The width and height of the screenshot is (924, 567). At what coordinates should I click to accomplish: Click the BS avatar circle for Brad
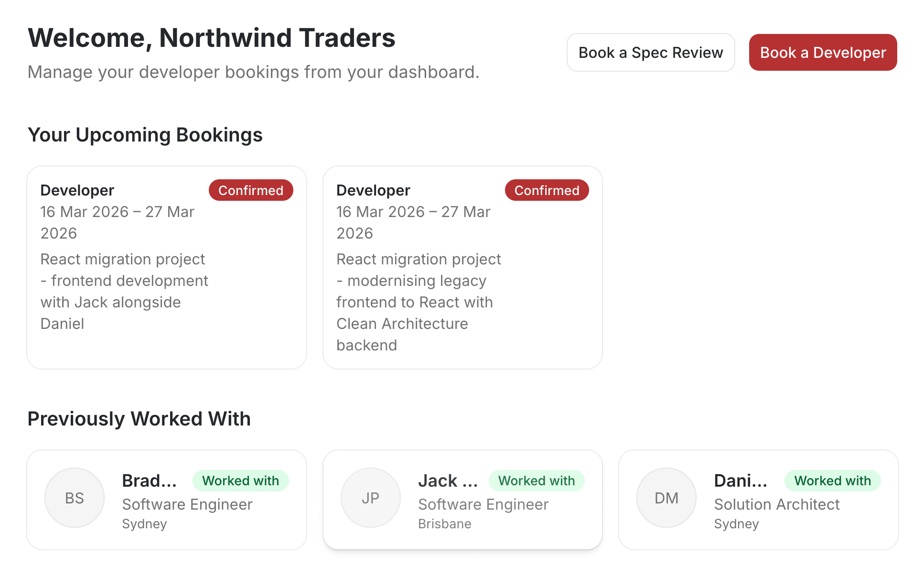(x=74, y=497)
